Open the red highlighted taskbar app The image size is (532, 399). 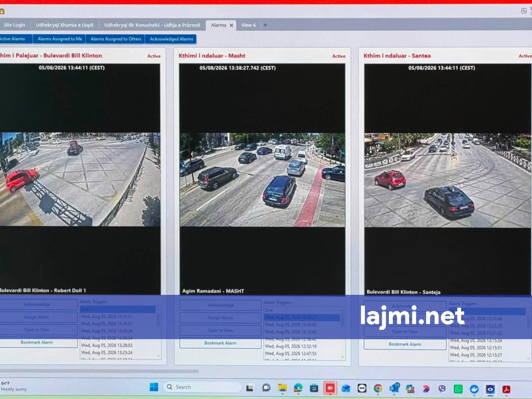330,388
